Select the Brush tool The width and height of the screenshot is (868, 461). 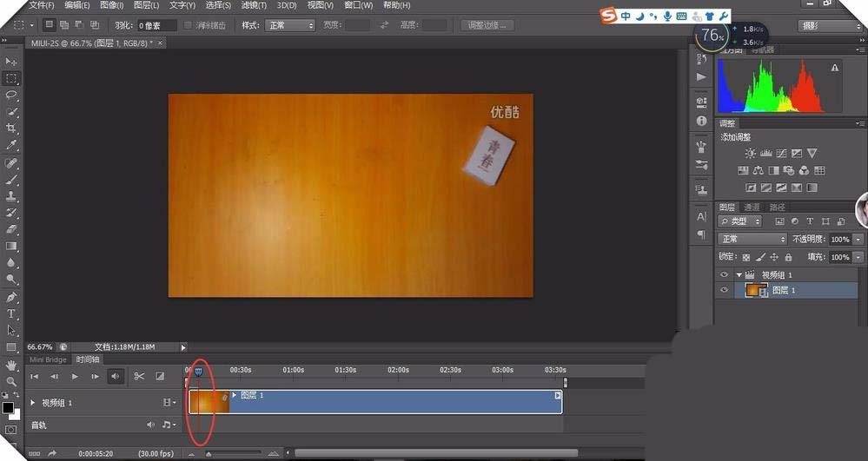[x=11, y=180]
